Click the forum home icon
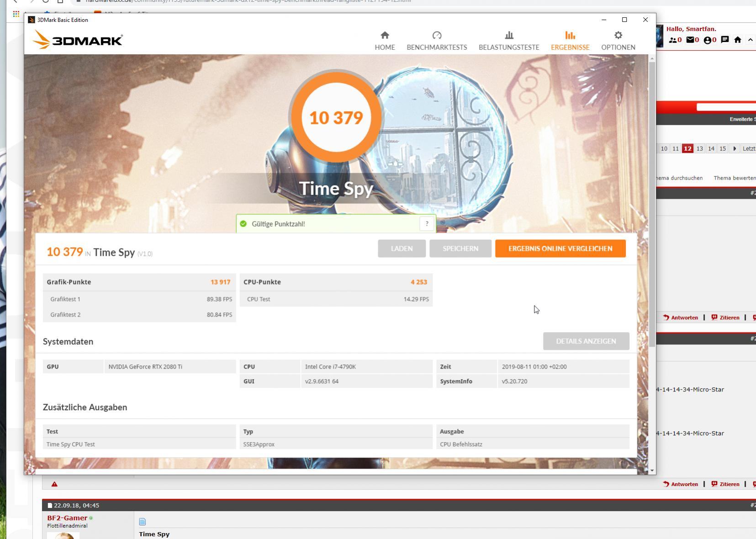The height and width of the screenshot is (539, 756). pyautogui.click(x=737, y=40)
